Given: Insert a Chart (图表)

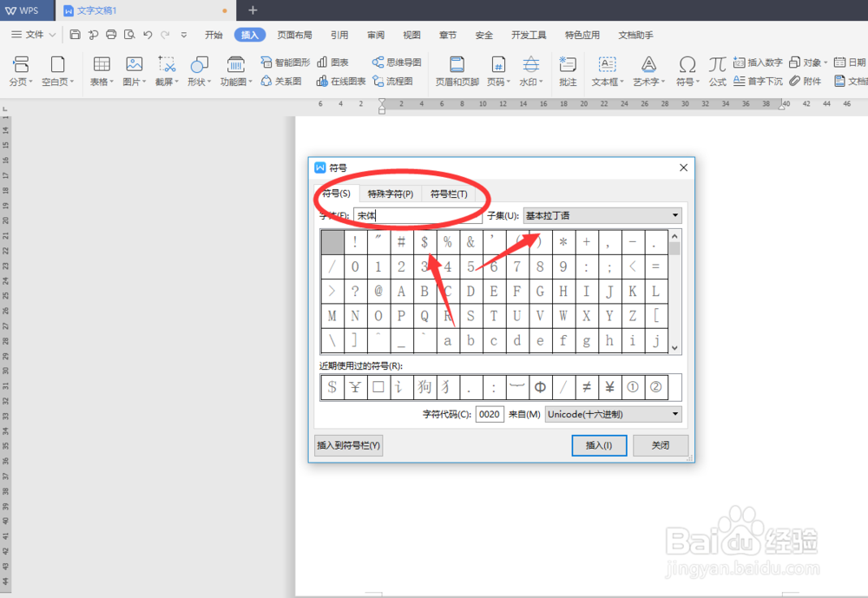Looking at the screenshot, I should point(332,62).
